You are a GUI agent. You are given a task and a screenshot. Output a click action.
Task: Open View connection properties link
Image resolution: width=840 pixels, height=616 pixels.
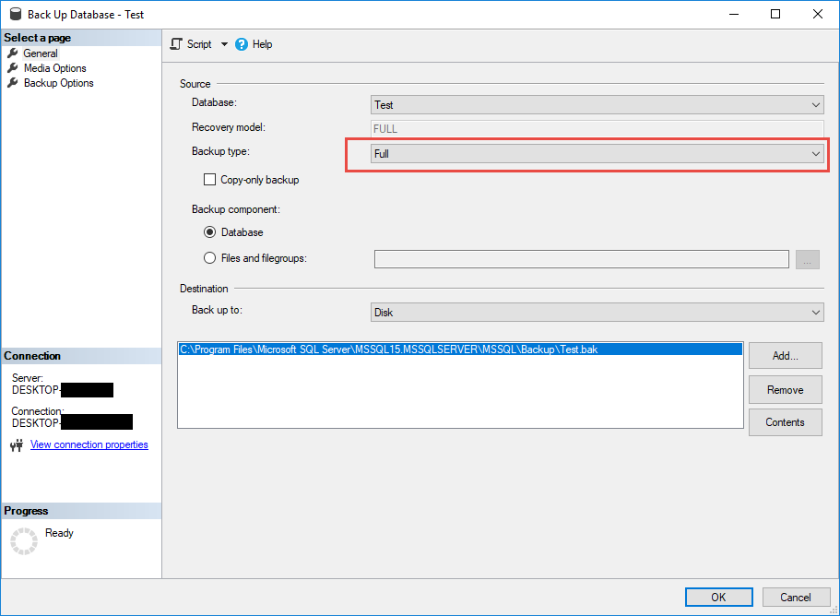click(x=89, y=444)
